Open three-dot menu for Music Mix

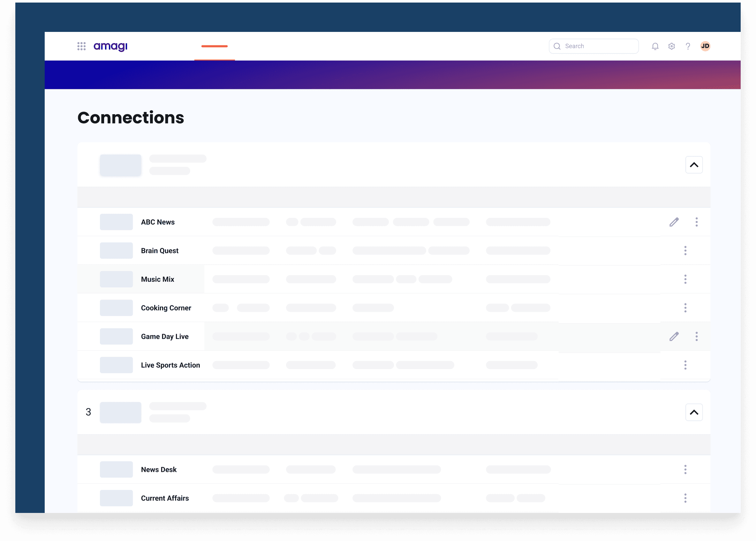(x=686, y=279)
